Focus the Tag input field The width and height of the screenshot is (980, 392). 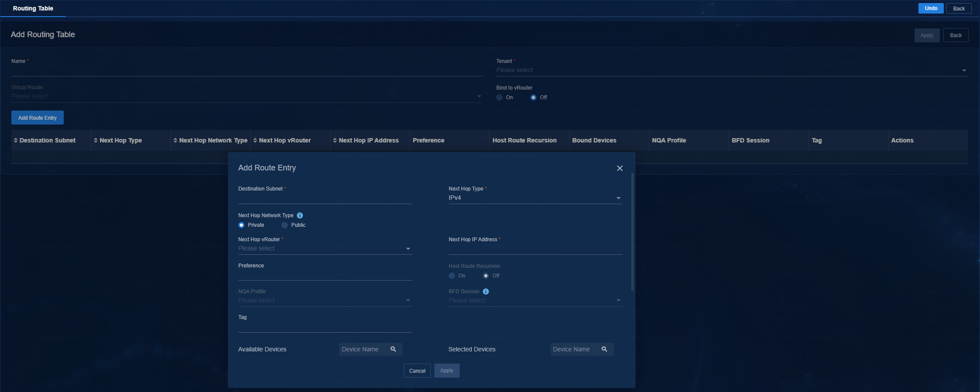(x=325, y=327)
